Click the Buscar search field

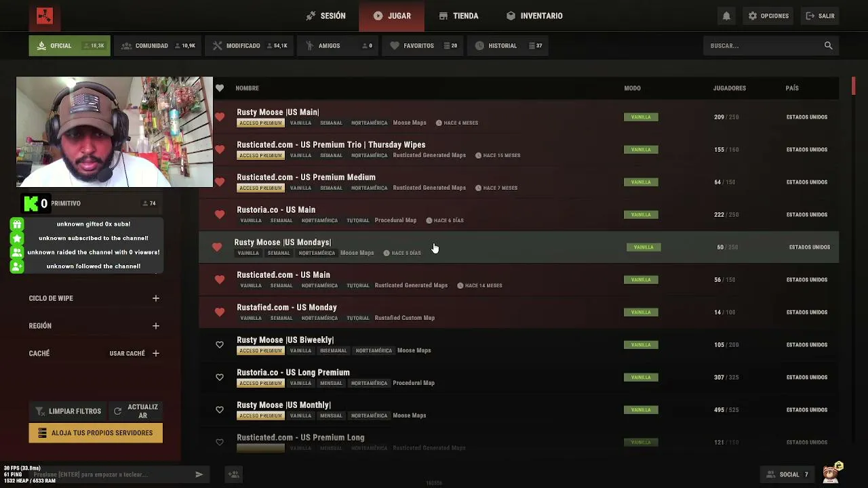click(x=771, y=45)
